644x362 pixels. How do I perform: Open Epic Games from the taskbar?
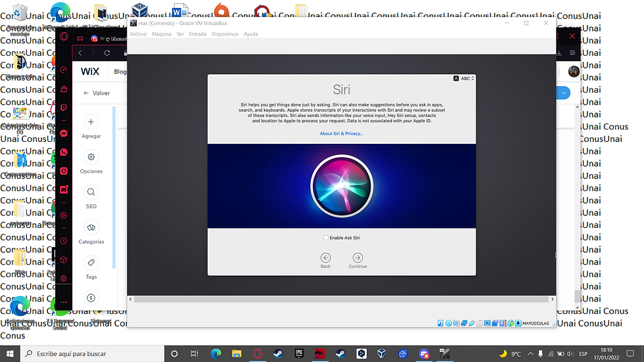[x=299, y=353]
